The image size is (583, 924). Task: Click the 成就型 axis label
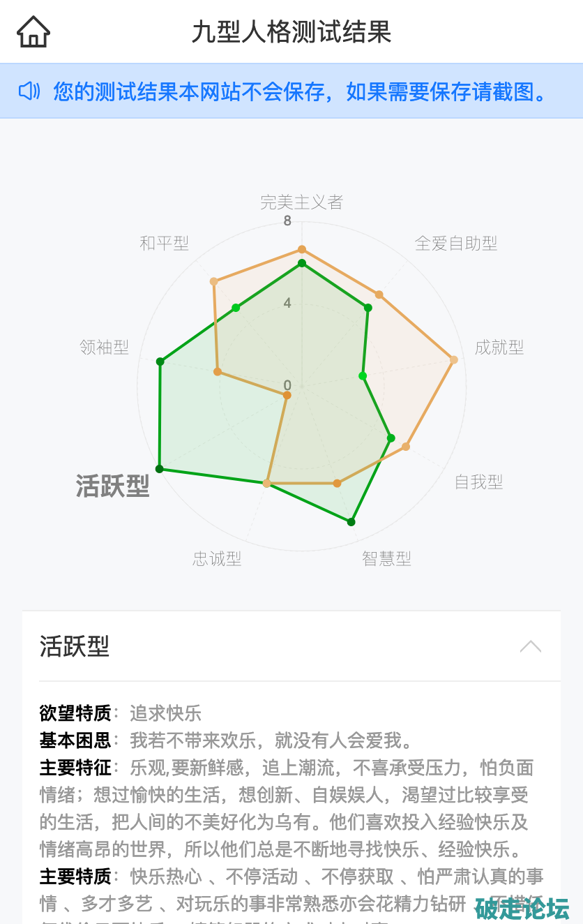point(499,348)
